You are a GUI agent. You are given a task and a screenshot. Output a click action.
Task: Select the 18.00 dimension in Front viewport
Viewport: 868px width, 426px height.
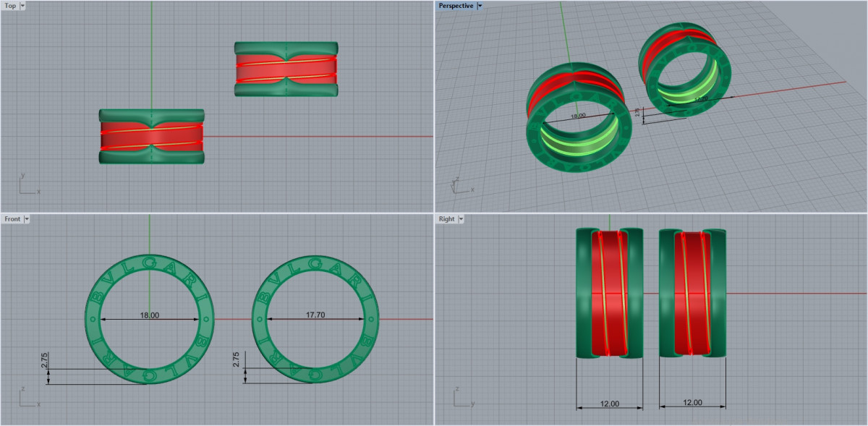point(150,315)
